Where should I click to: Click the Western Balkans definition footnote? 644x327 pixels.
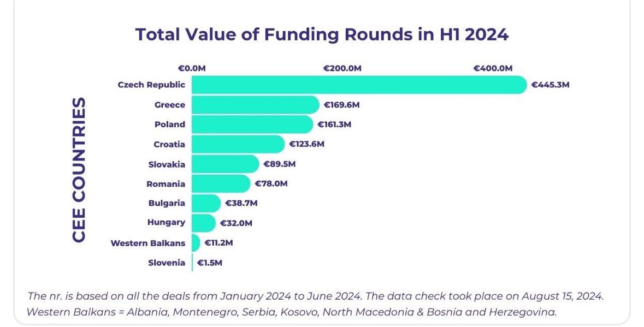click(292, 312)
